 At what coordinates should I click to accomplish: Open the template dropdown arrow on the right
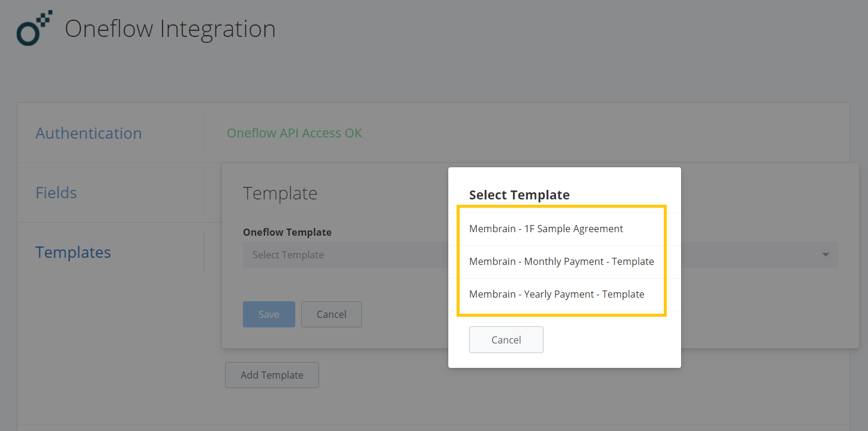[825, 255]
